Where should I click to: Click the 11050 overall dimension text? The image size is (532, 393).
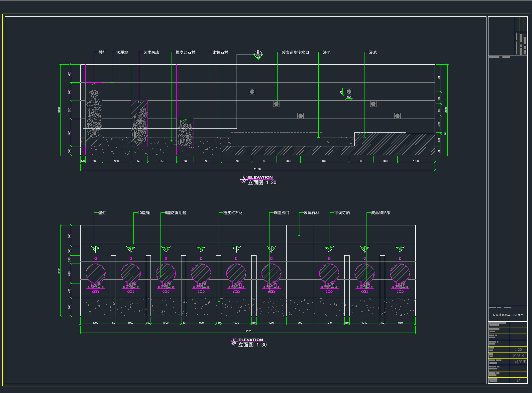[248, 331]
